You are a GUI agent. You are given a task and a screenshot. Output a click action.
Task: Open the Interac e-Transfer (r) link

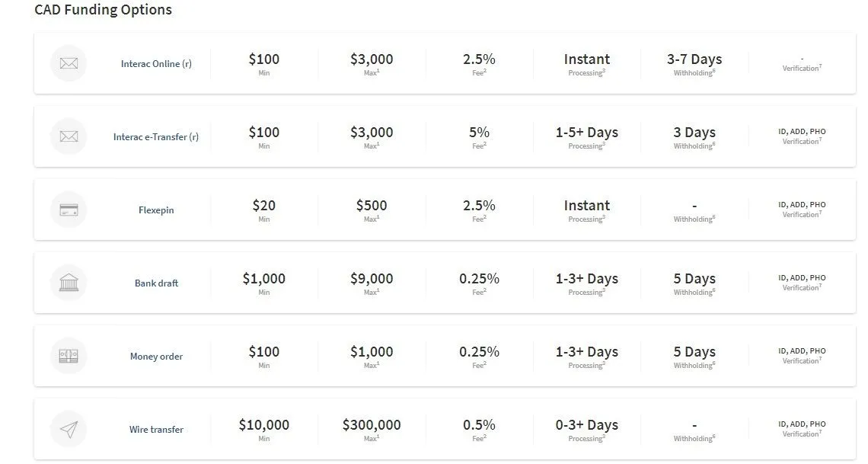(156, 137)
